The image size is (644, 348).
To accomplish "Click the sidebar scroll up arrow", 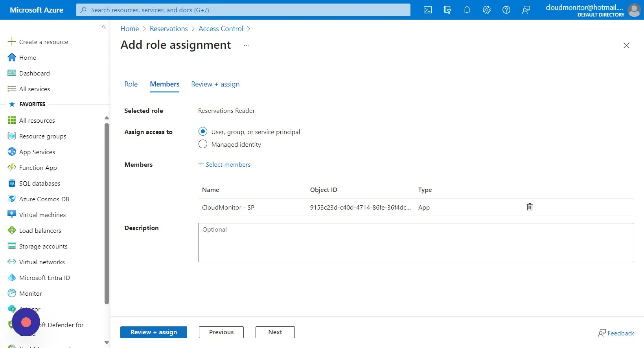I will [x=107, y=118].
